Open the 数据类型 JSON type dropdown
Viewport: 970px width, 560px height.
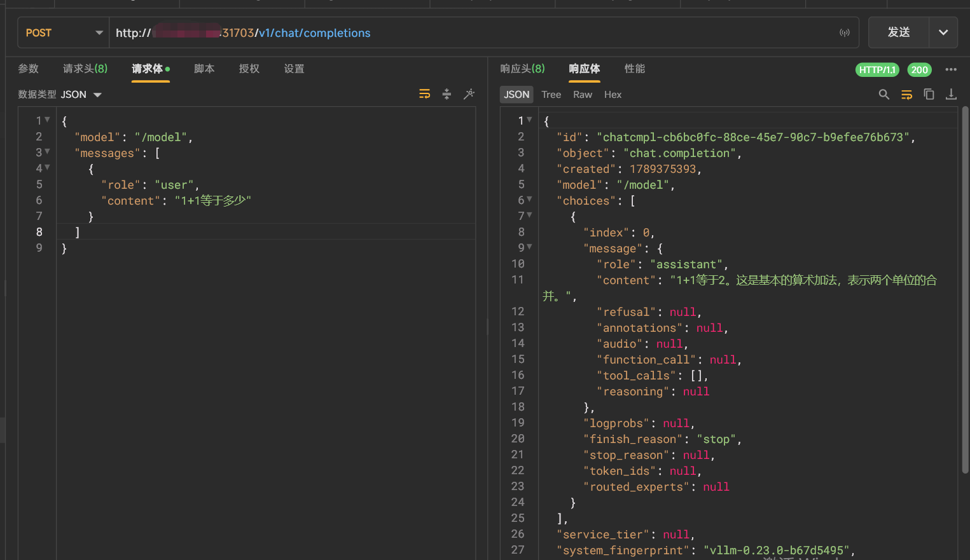coord(60,95)
